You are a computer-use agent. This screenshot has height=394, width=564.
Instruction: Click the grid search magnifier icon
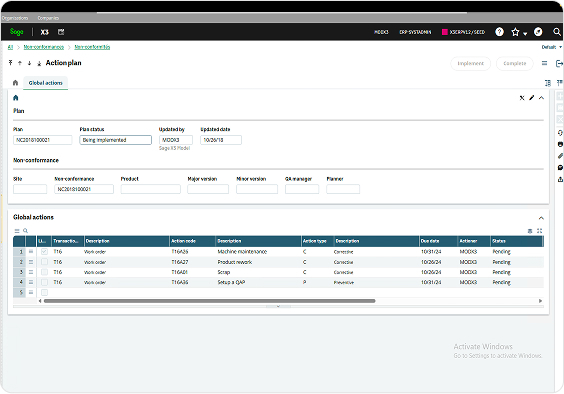[26, 231]
